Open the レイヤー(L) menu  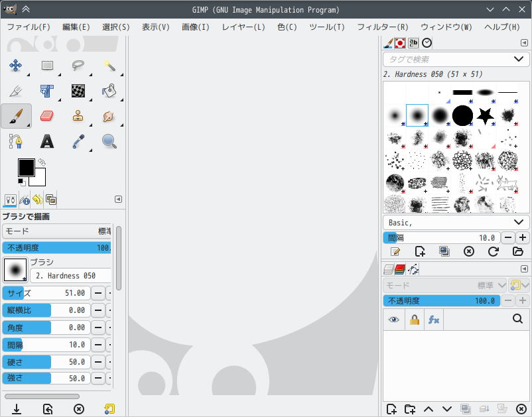(x=243, y=27)
